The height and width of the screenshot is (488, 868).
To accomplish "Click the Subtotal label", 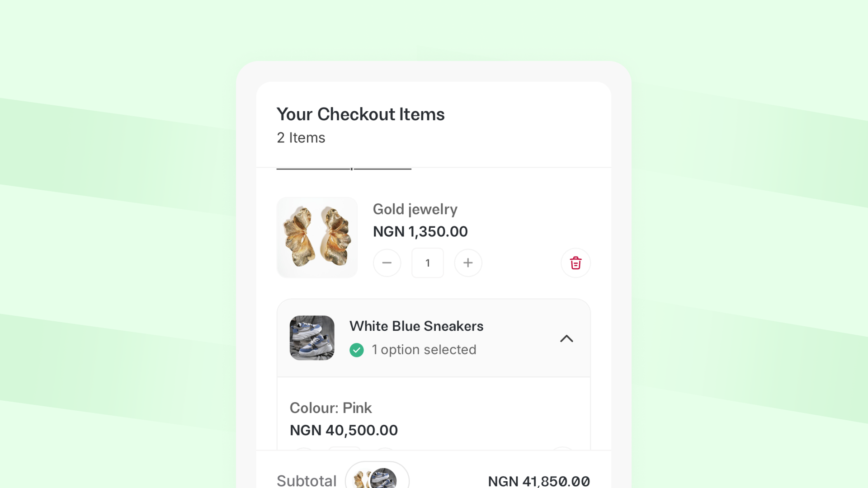I will click(x=307, y=480).
